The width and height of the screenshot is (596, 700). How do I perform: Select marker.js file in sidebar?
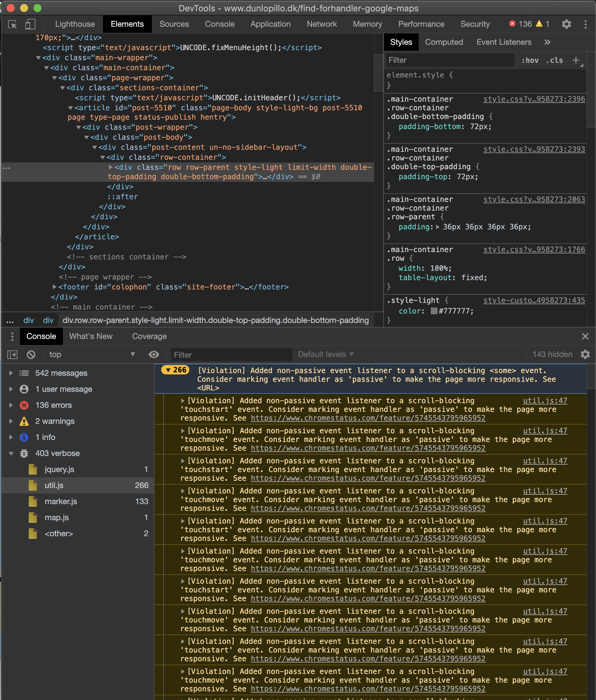pos(77,501)
